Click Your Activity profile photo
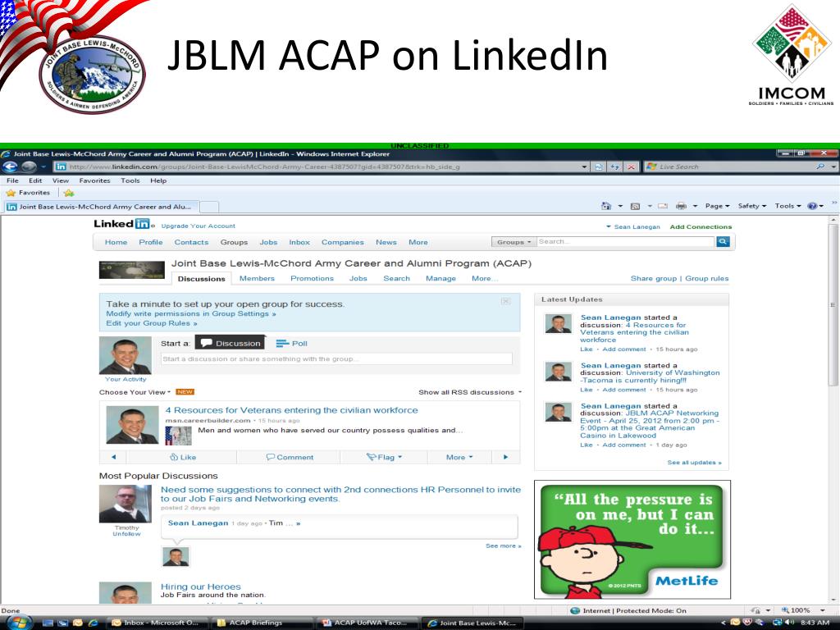Screen dimensions: 840x630 (x=126, y=355)
